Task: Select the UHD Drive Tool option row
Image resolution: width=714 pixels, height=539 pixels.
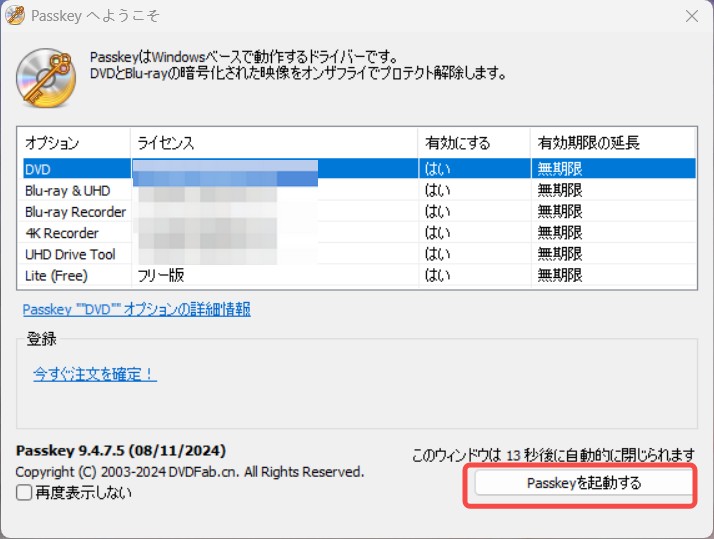Action: coord(359,254)
